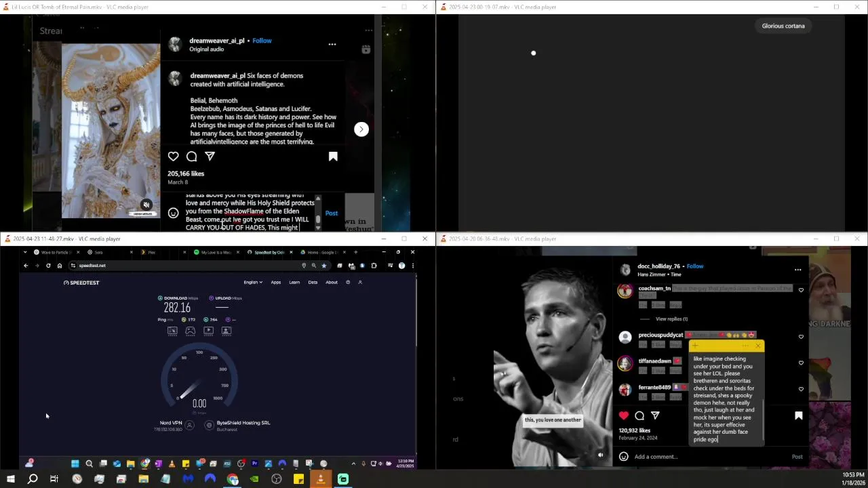Image resolution: width=868 pixels, height=488 pixels.
Task: Click the ByteShield Hosting SRL server name
Action: point(243,422)
